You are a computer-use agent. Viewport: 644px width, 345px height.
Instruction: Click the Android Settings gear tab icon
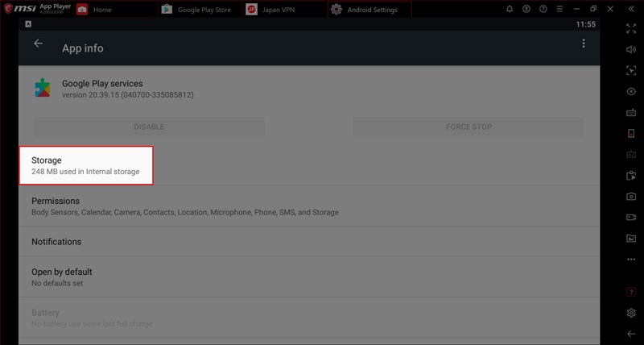pyautogui.click(x=336, y=10)
